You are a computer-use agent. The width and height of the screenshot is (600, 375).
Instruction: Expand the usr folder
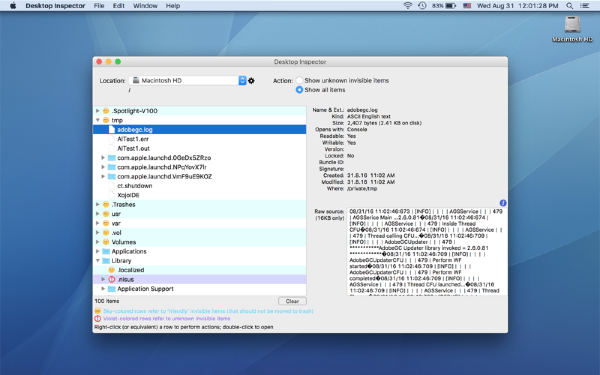point(98,214)
